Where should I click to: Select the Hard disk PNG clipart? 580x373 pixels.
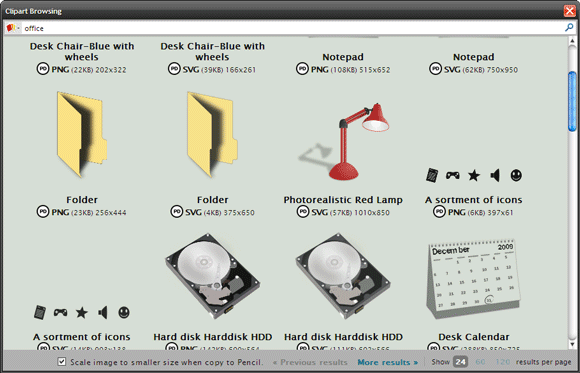[x=212, y=276]
